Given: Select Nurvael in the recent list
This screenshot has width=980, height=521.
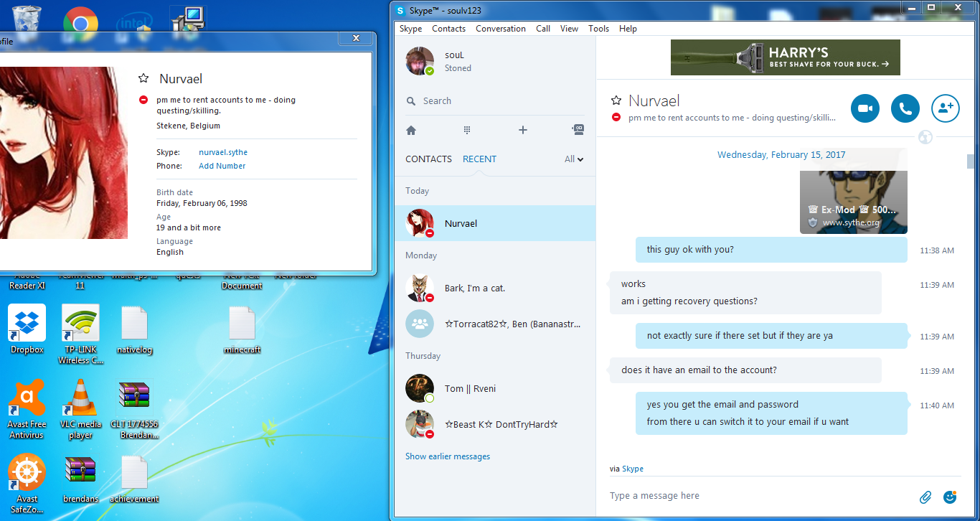Looking at the screenshot, I should click(x=495, y=223).
